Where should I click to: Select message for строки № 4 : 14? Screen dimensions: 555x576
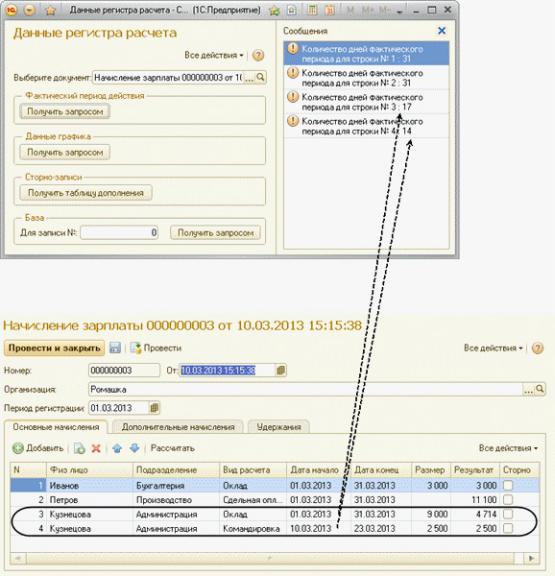366,126
